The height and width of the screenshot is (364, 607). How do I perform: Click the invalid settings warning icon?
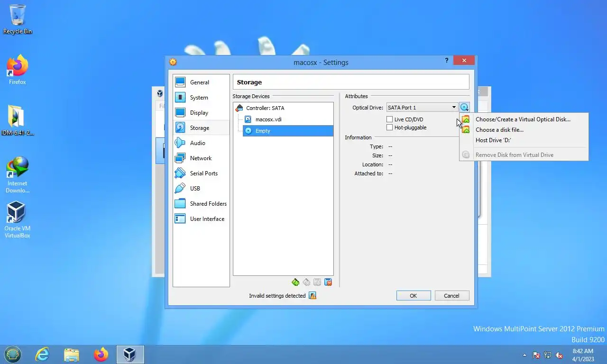coord(313,296)
